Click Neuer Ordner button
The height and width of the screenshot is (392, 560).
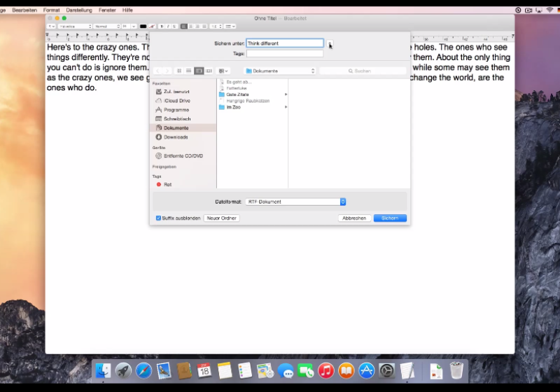click(x=222, y=218)
